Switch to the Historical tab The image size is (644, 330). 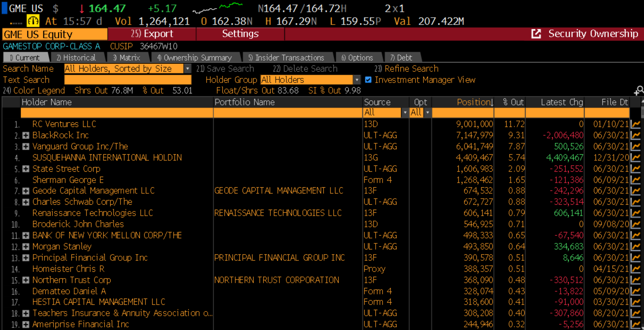(78, 57)
